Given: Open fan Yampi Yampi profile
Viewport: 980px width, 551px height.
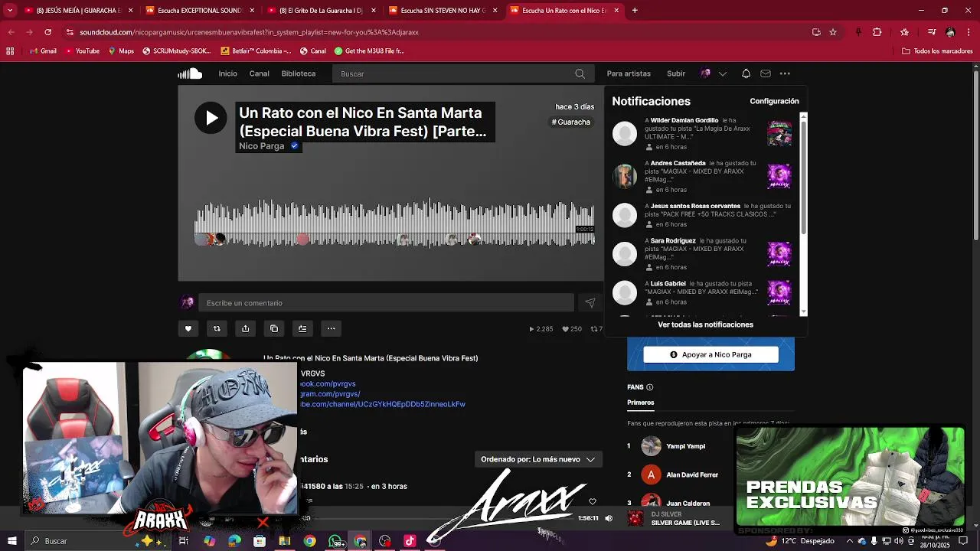Looking at the screenshot, I should pos(685,446).
